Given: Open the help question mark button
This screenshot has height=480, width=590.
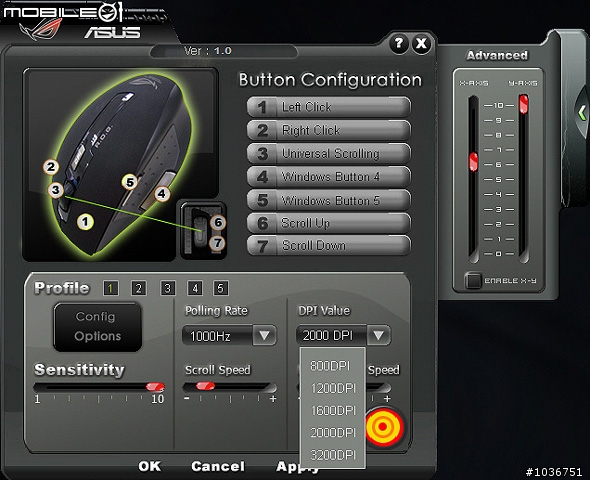Looking at the screenshot, I should pyautogui.click(x=399, y=44).
